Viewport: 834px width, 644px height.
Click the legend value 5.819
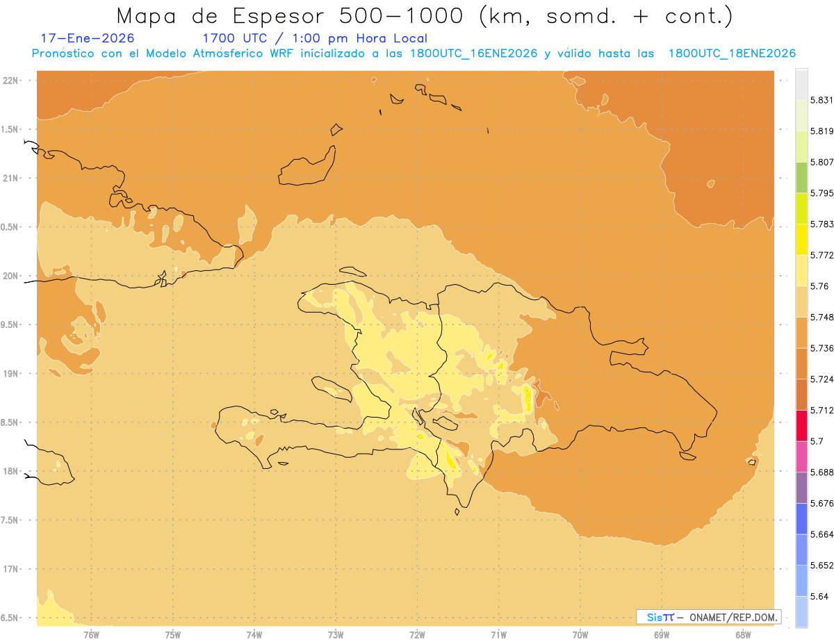821,131
